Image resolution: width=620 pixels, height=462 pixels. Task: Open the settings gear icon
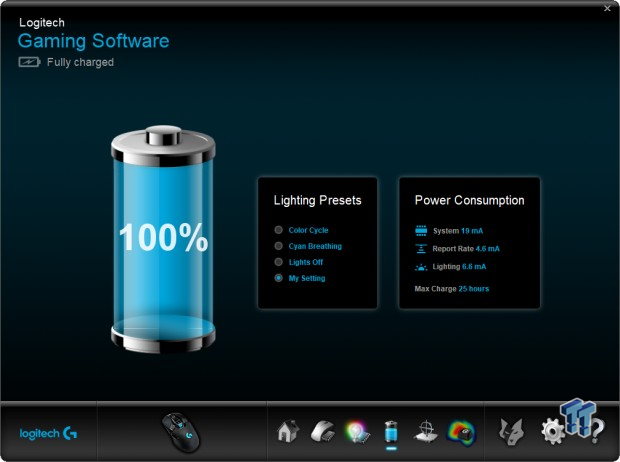coord(552,432)
